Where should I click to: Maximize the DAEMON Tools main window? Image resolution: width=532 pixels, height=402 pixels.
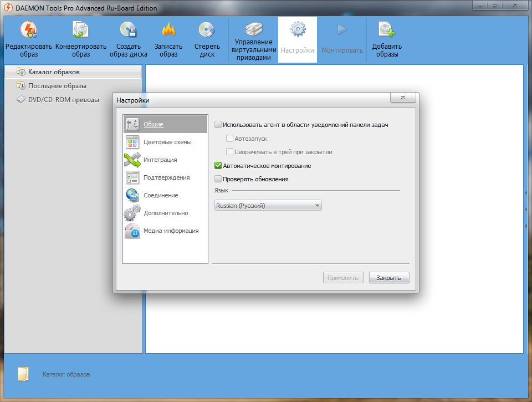point(495,5)
